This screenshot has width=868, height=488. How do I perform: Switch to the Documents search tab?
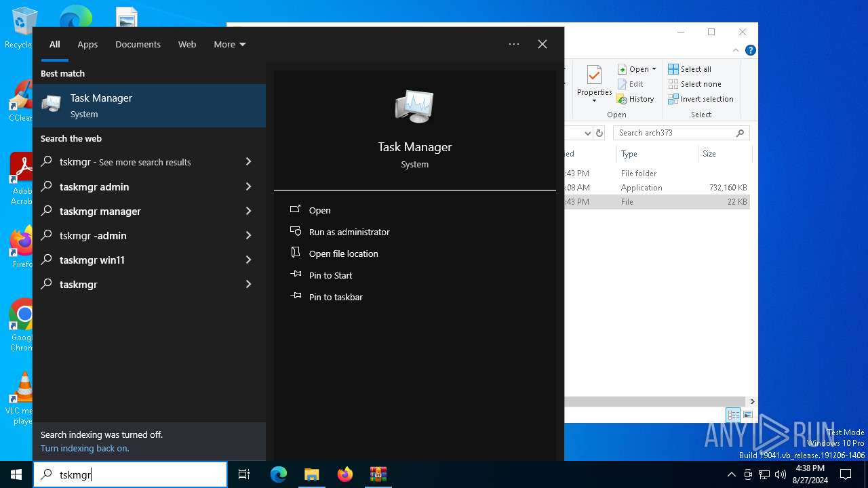(x=138, y=44)
